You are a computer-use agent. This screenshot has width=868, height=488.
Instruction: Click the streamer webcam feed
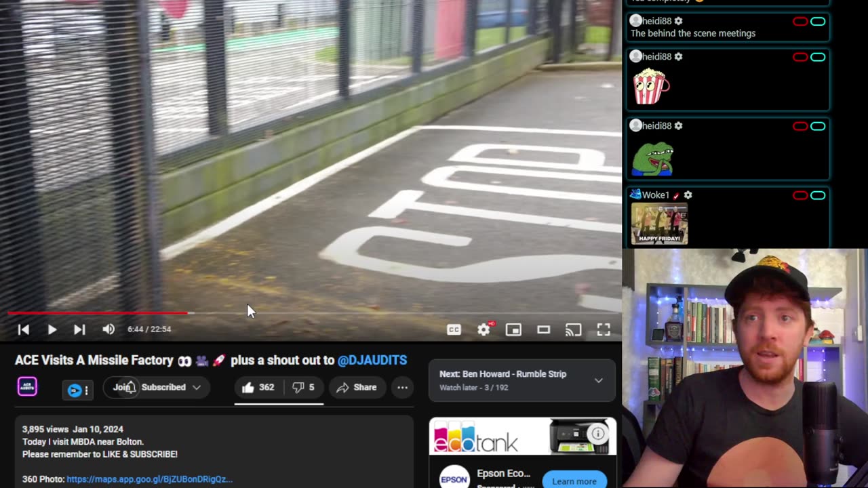(x=745, y=368)
